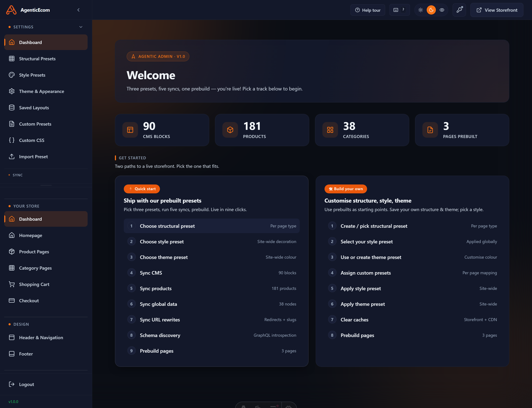Click the key icon button
The image size is (532, 408).
click(x=459, y=10)
